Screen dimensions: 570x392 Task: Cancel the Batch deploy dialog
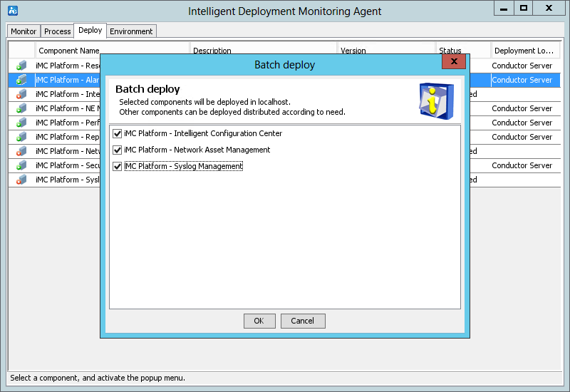[x=302, y=321]
